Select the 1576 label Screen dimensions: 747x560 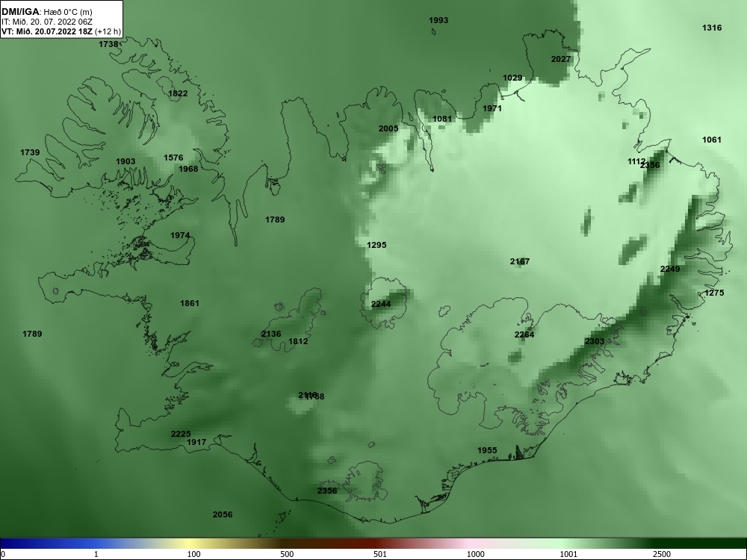point(173,158)
